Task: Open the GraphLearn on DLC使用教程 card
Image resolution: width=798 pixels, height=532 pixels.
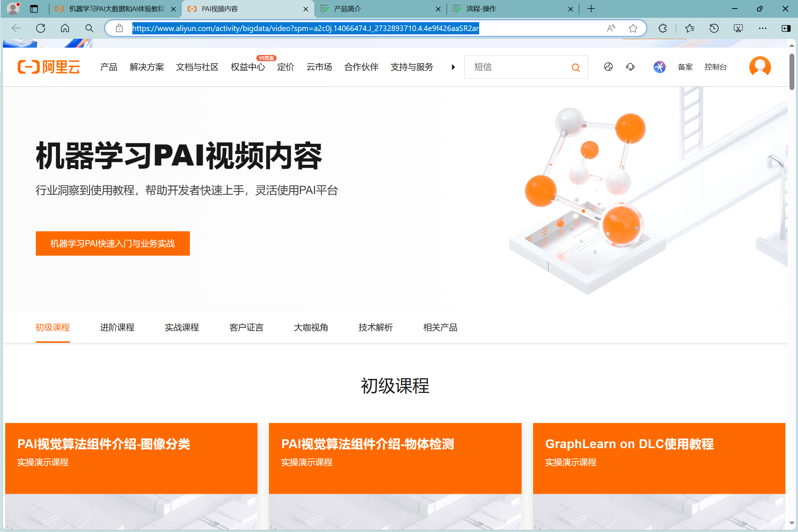Action: (659, 476)
